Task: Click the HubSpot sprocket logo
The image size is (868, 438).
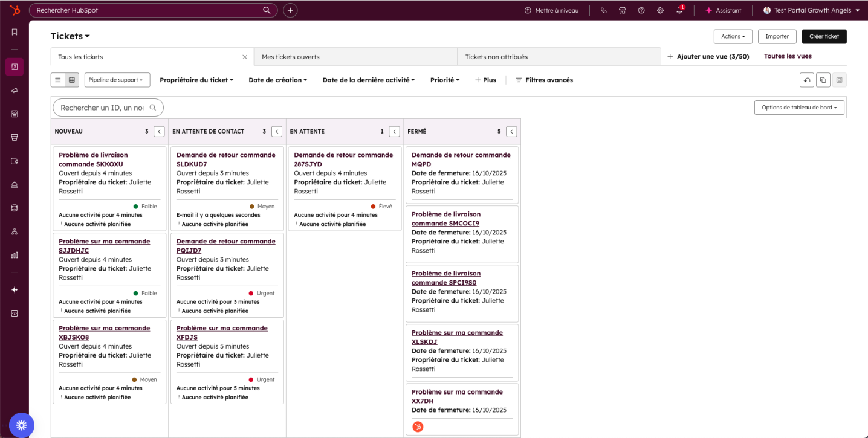Action: click(x=14, y=10)
